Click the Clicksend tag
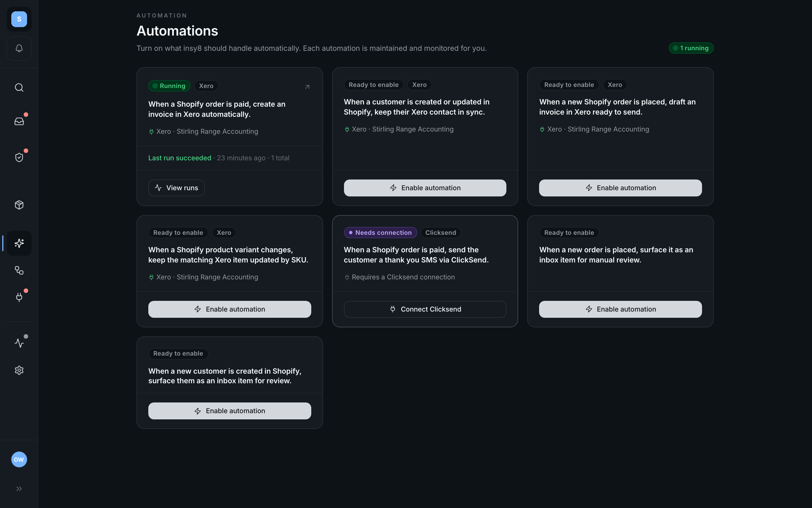This screenshot has width=812, height=508. [441, 233]
